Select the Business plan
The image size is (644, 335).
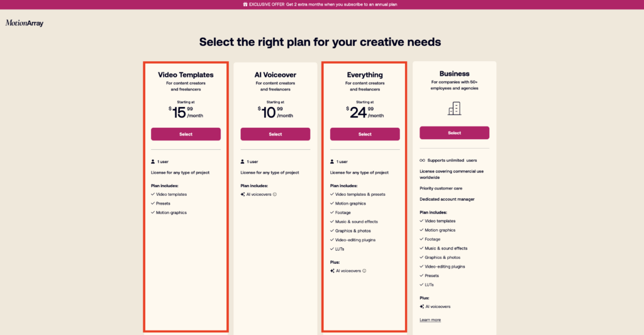(x=454, y=133)
